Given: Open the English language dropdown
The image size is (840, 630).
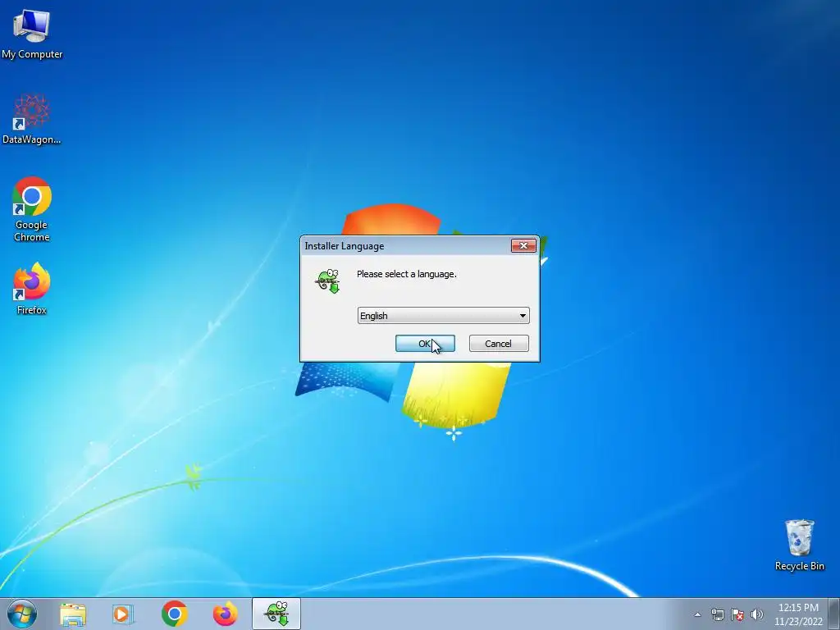Looking at the screenshot, I should click(443, 316).
